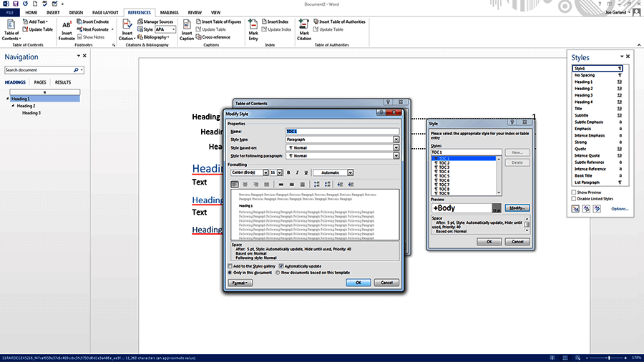Click Modify button in Style dialog
This screenshot has height=362, width=644.
tap(517, 208)
